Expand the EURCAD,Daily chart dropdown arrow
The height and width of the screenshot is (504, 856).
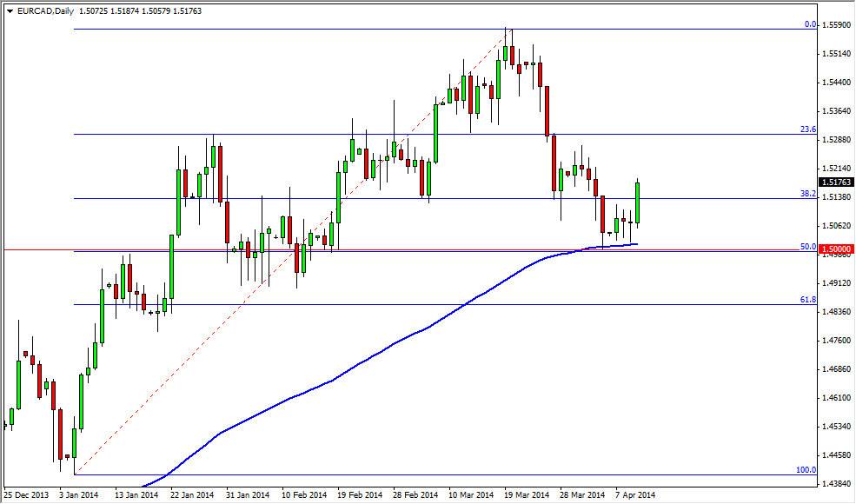[10, 11]
